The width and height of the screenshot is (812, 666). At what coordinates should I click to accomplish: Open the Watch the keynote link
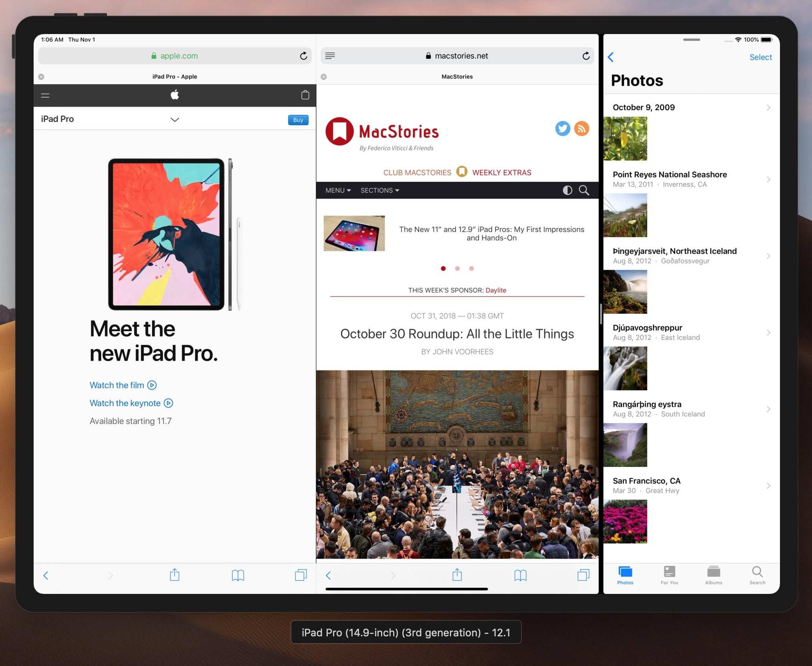tap(131, 403)
